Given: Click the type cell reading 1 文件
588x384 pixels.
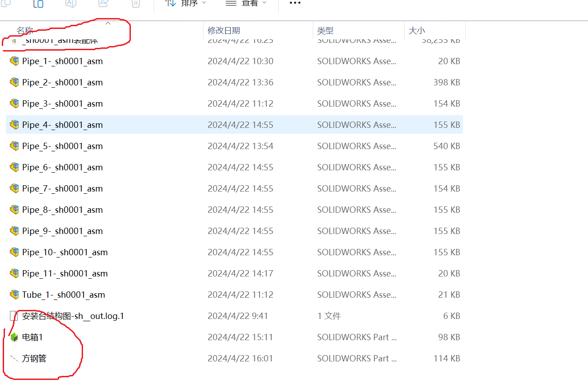Looking at the screenshot, I should coord(329,316).
